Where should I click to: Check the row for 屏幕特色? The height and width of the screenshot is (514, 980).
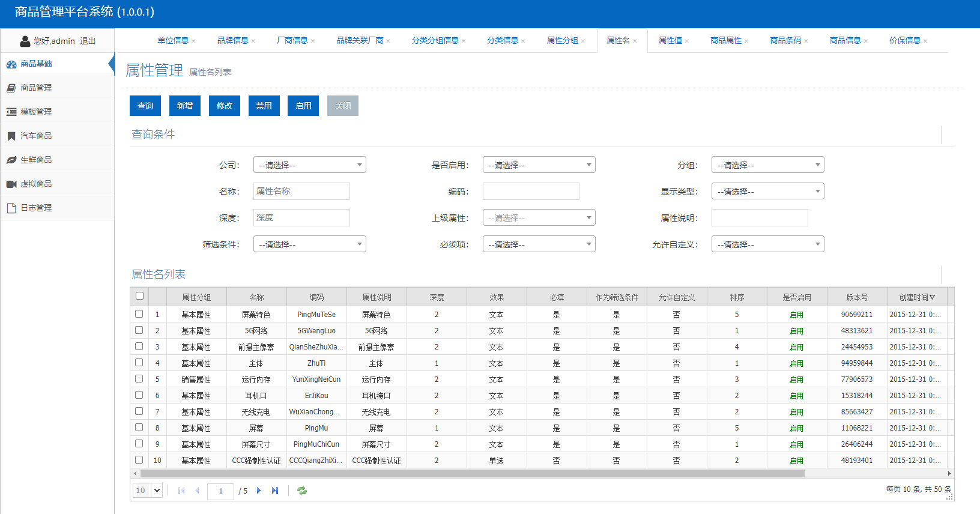click(139, 314)
